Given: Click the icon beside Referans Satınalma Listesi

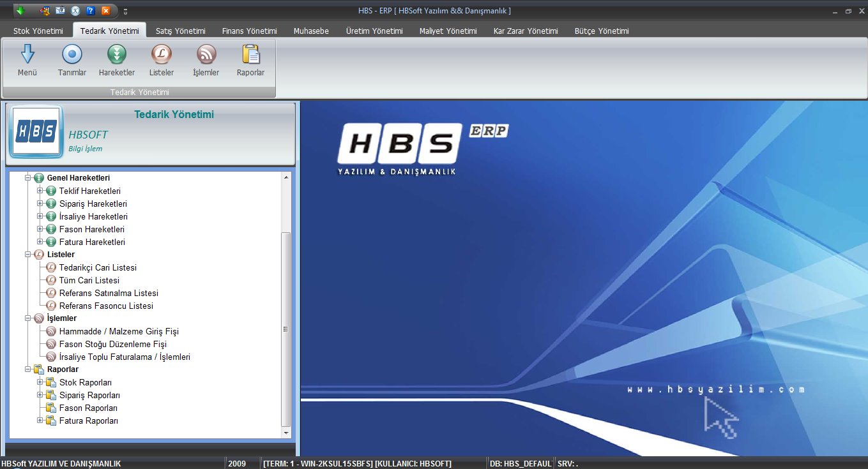Looking at the screenshot, I should pos(52,294).
